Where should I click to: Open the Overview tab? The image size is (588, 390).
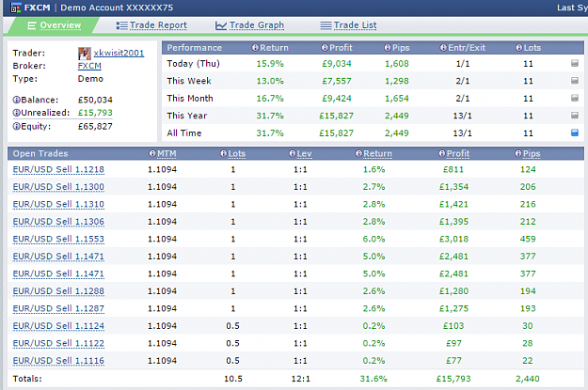coord(55,25)
